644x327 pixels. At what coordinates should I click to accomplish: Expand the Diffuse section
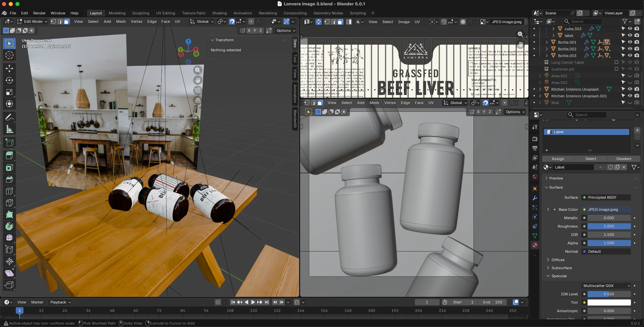(x=558, y=260)
